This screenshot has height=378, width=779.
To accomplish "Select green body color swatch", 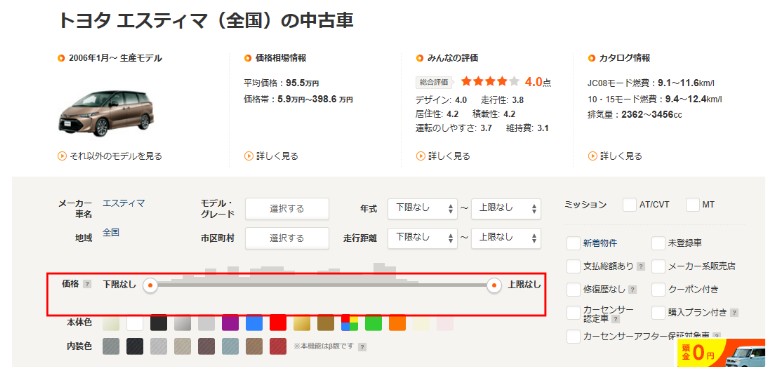I will click(x=373, y=322).
